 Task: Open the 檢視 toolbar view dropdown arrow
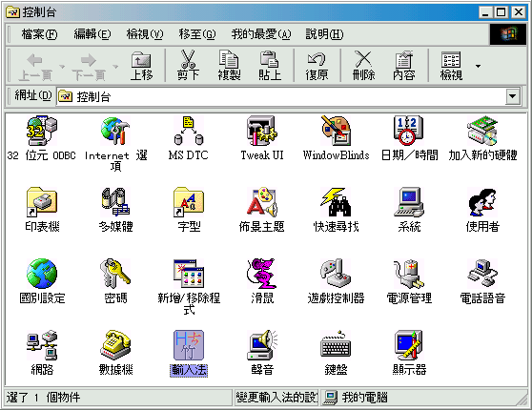click(x=478, y=66)
